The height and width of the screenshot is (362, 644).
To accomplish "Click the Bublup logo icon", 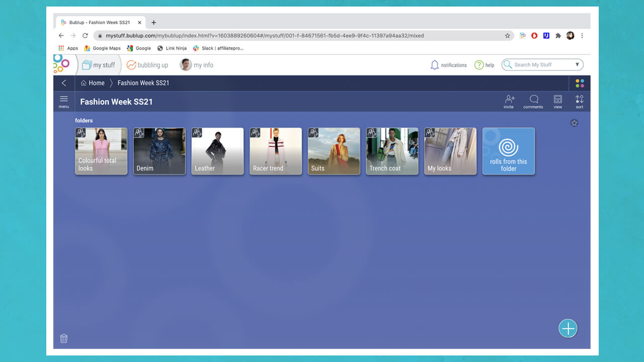I will pyautogui.click(x=61, y=64).
